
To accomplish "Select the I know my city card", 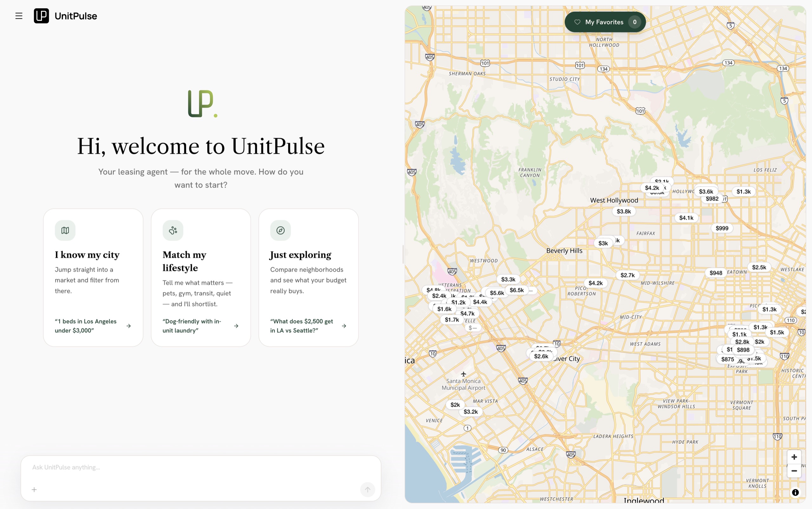I will [x=93, y=277].
